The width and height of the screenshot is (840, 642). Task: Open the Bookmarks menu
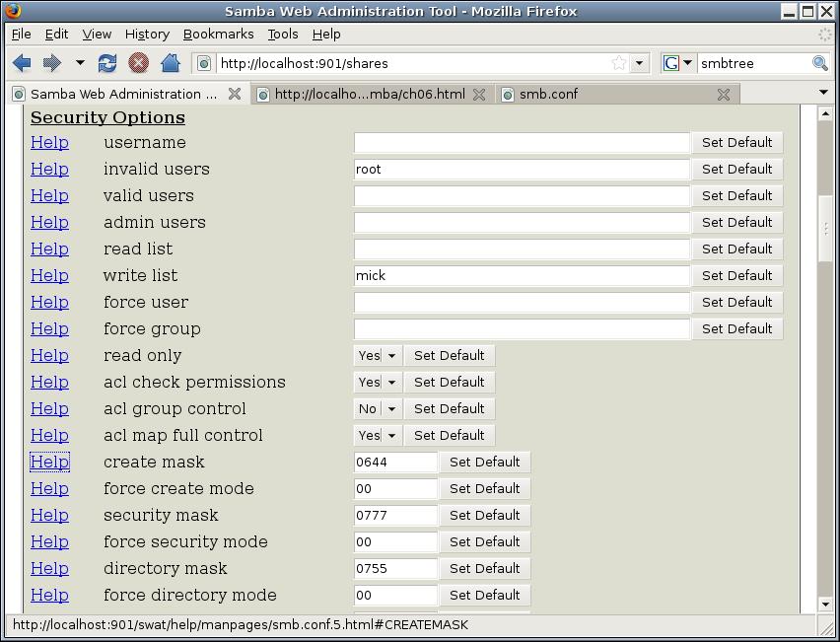point(218,34)
